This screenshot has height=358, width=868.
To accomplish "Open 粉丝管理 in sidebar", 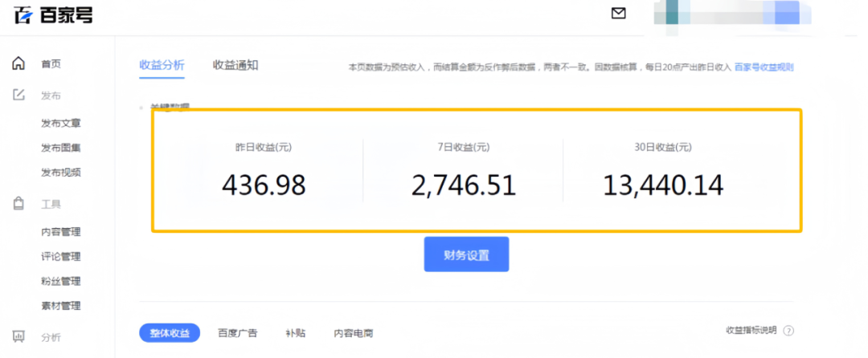I will point(61,282).
